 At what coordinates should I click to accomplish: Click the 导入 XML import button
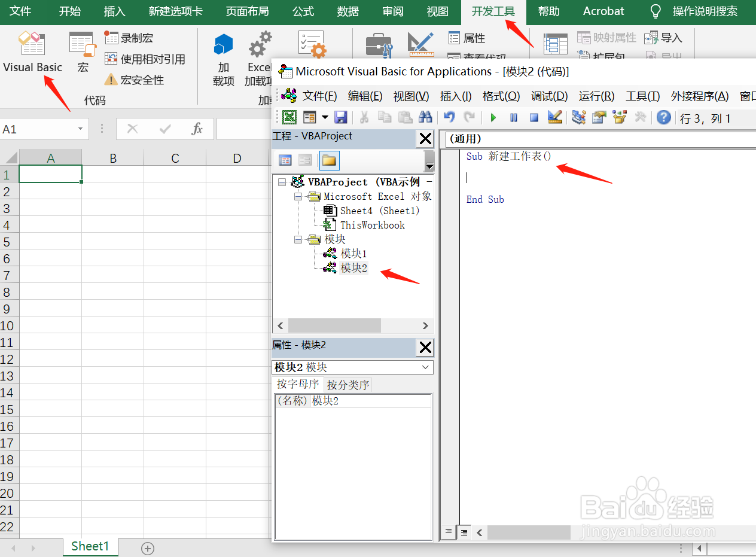pyautogui.click(x=663, y=38)
